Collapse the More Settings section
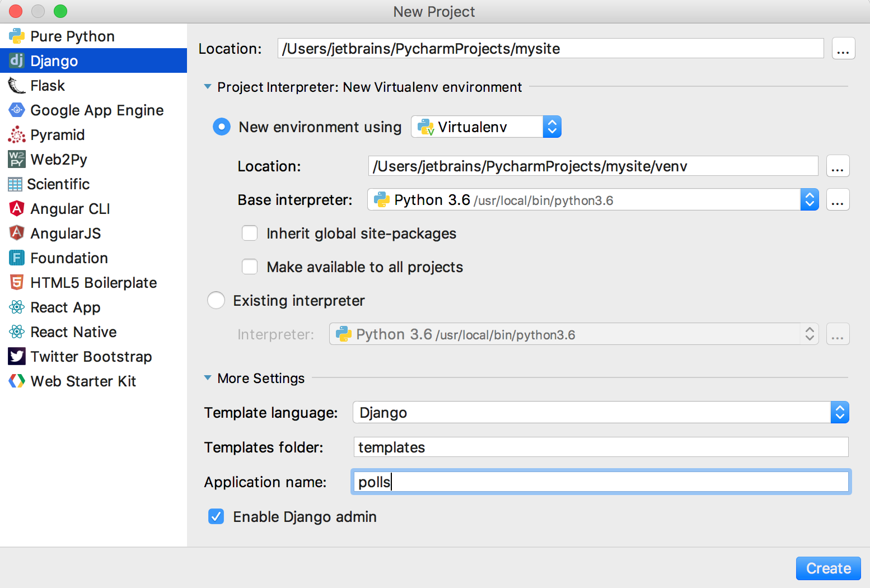 click(208, 378)
